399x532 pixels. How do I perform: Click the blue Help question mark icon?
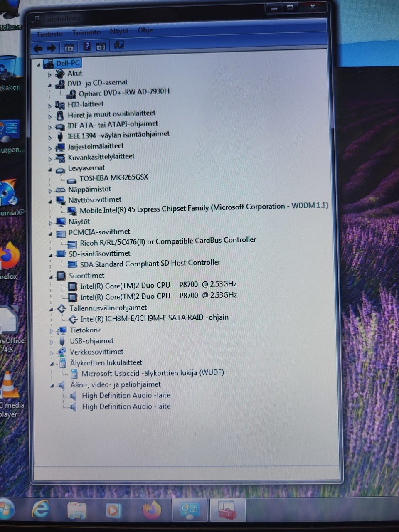coord(86,47)
